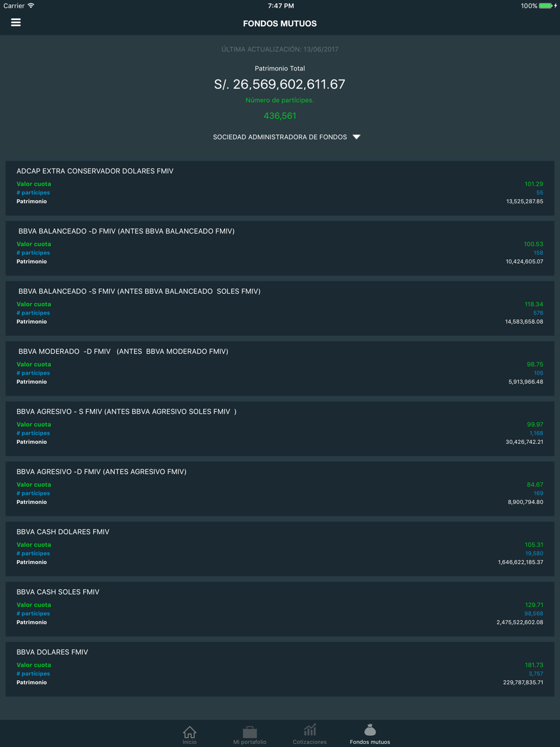Click patrimonio 1,646,622,185.37
The image size is (560, 747).
520,562
